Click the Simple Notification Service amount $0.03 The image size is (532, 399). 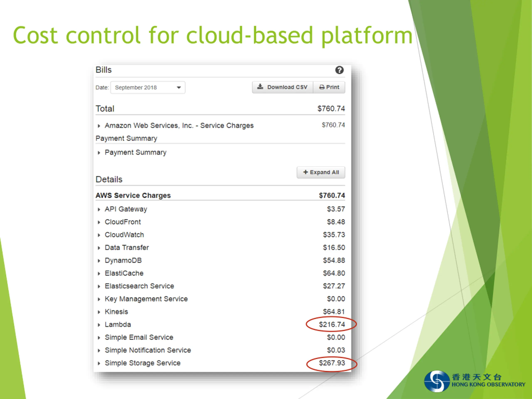[x=336, y=350]
